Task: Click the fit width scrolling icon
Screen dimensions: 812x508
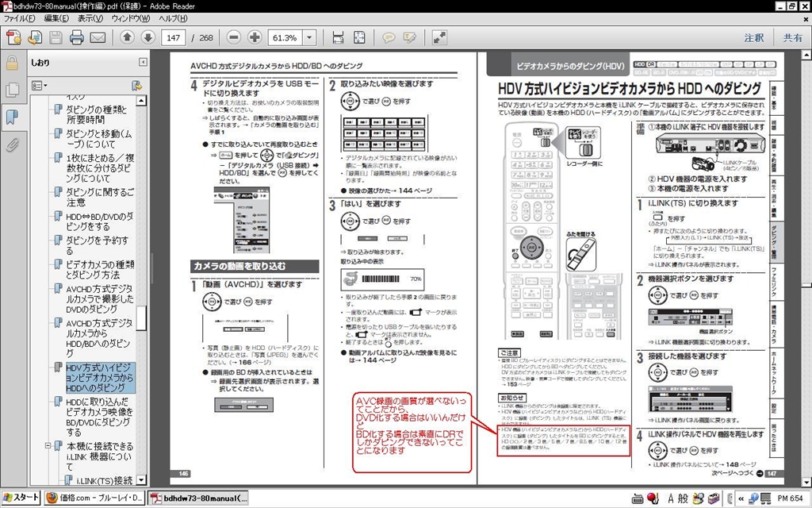Action: click(338, 38)
